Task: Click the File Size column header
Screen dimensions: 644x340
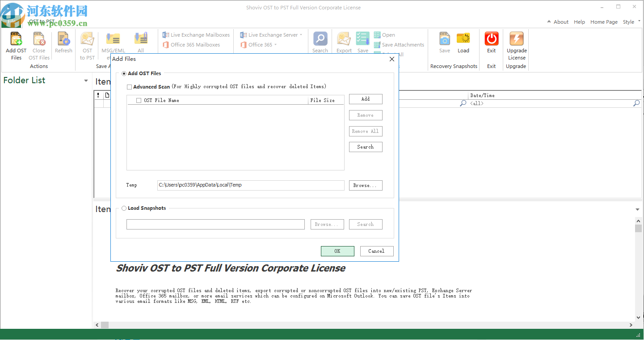Action: (x=326, y=100)
